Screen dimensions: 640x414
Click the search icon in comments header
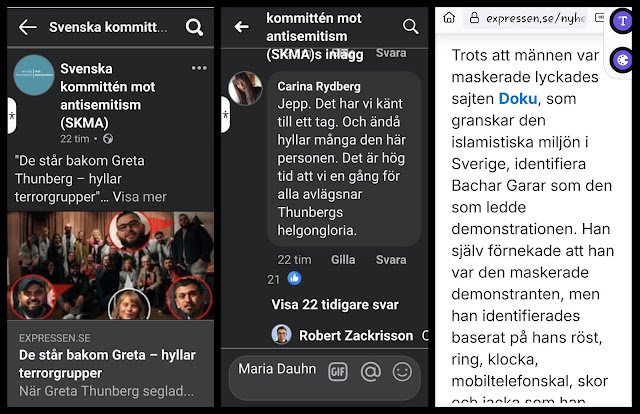(410, 27)
